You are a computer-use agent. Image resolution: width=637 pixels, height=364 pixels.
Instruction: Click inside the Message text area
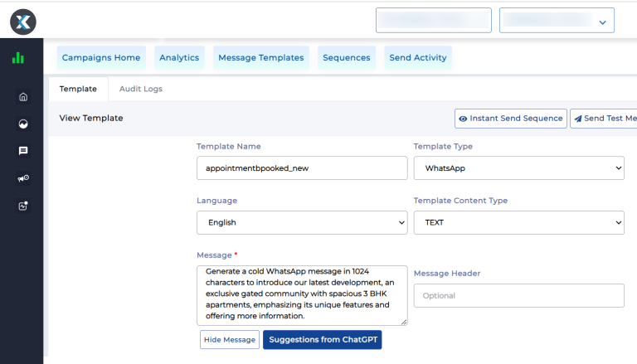302,295
